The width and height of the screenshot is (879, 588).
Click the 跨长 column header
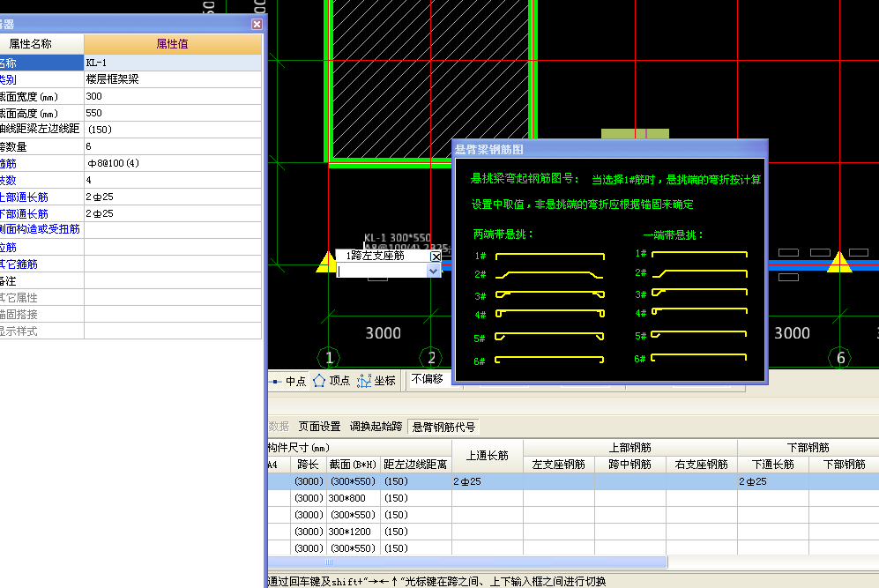tap(308, 465)
